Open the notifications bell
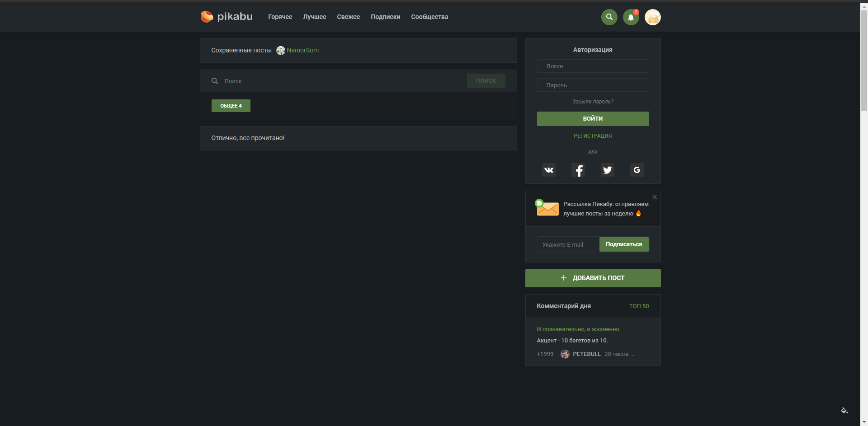The image size is (868, 426). pyautogui.click(x=631, y=17)
